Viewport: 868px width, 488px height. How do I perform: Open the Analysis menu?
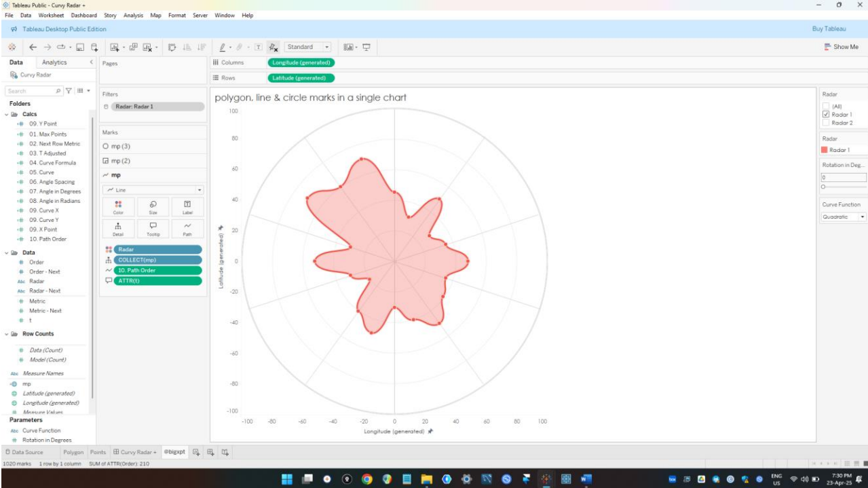pyautogui.click(x=133, y=15)
